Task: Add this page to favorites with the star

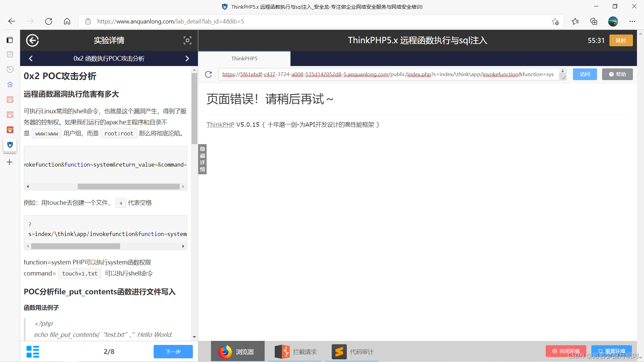Action: pyautogui.click(x=555, y=21)
